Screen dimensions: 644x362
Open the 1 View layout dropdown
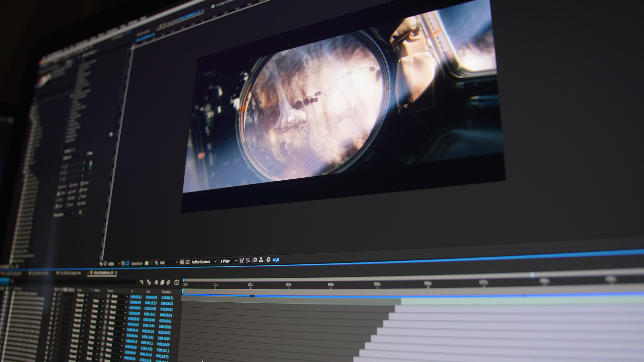[x=228, y=261]
